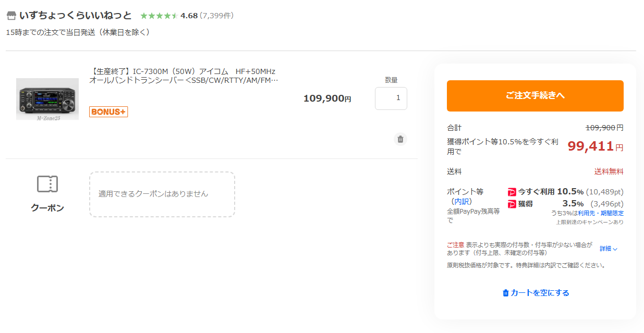Delete the item with the trash icon
The height and width of the screenshot is (333, 644).
tap(400, 139)
